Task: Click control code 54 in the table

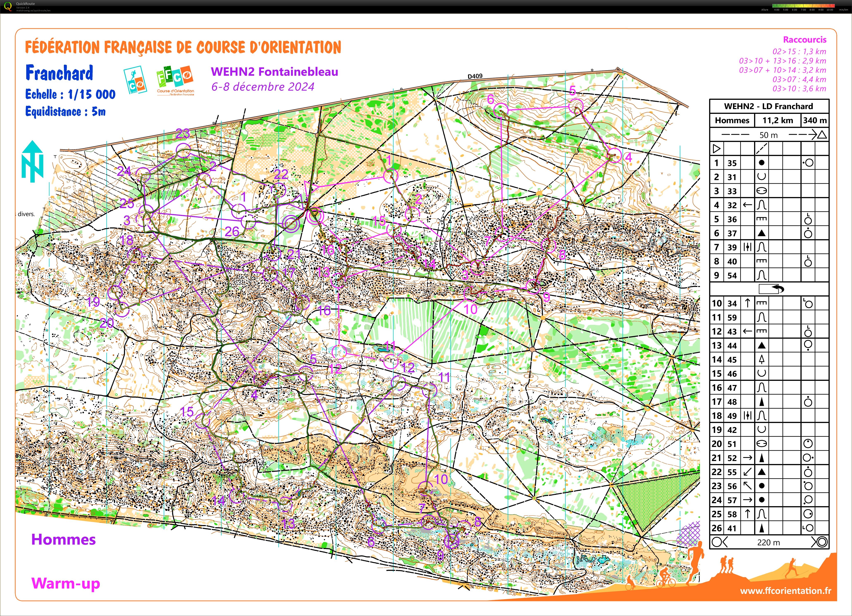Action: (732, 275)
